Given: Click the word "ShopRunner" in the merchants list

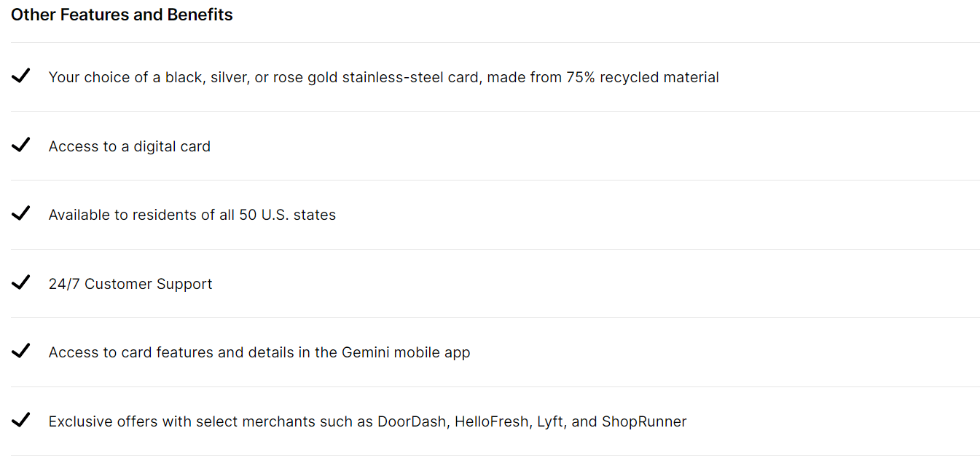Looking at the screenshot, I should click(x=644, y=421).
